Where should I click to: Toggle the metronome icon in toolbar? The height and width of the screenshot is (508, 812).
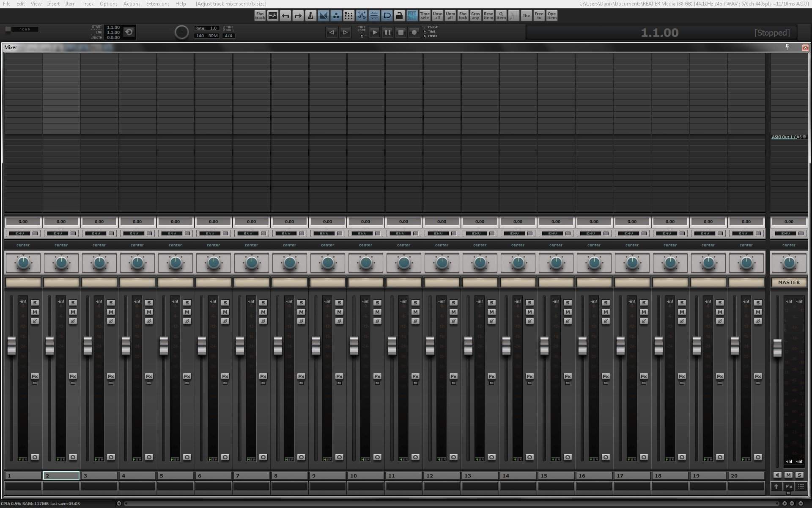(310, 16)
